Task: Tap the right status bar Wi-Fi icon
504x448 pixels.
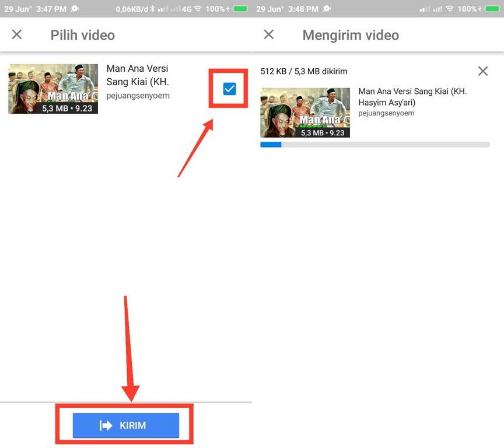Action: (450, 9)
